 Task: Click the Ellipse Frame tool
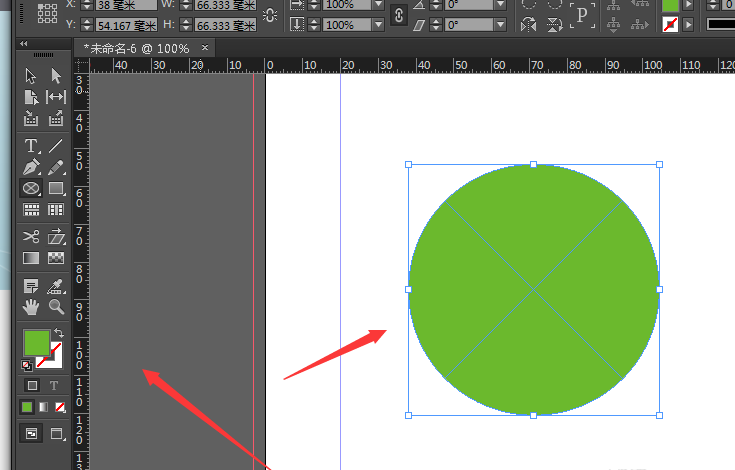click(x=31, y=188)
